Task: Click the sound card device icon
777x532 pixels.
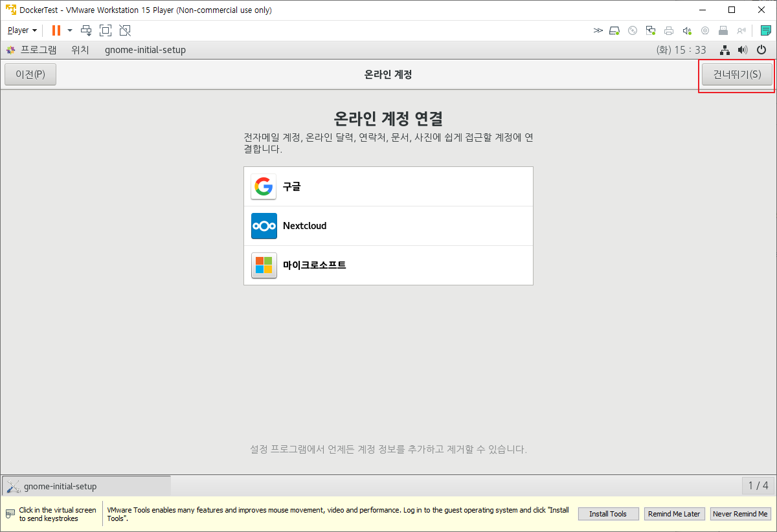Action: pos(688,30)
